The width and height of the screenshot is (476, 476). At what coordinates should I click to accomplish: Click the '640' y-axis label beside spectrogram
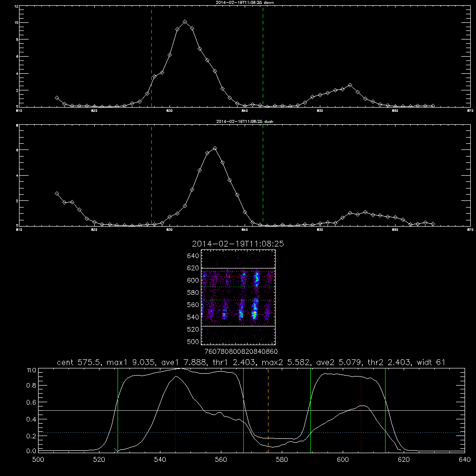tap(193, 256)
